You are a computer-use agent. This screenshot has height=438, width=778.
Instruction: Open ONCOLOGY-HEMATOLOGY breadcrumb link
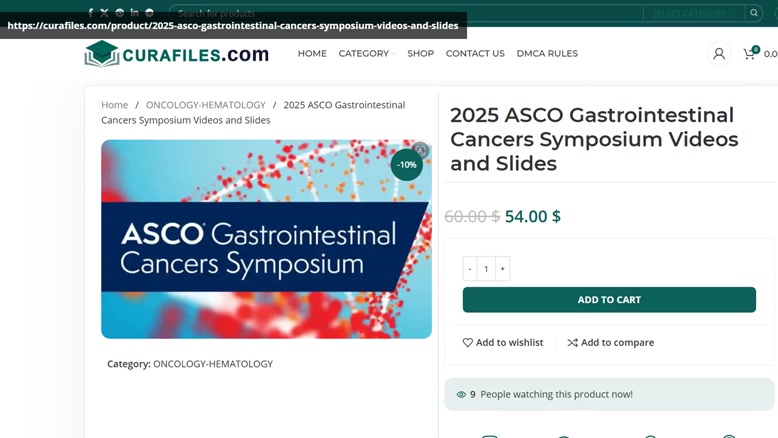coord(205,105)
